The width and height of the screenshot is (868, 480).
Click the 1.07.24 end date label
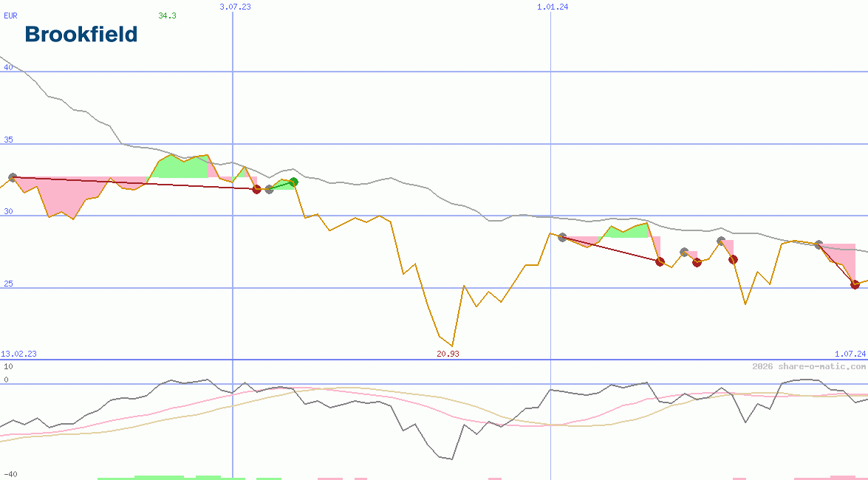850,354
